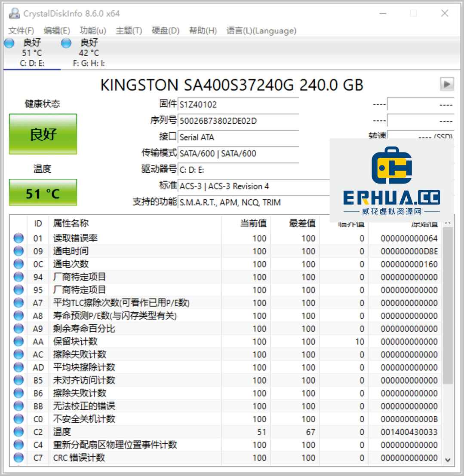Go to next disk with arrow button
The height and width of the screenshot is (476, 464).
tap(447, 84)
